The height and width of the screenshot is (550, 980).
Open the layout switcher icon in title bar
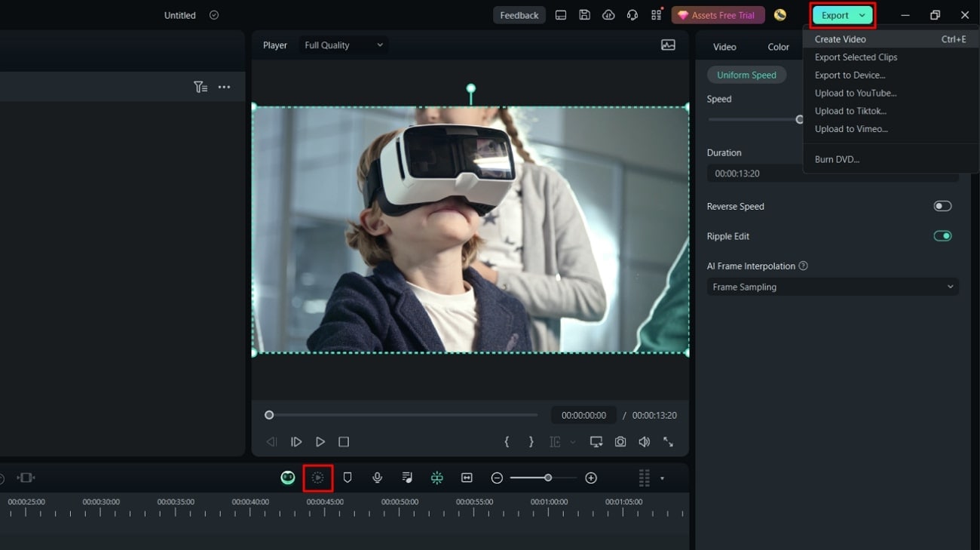561,15
